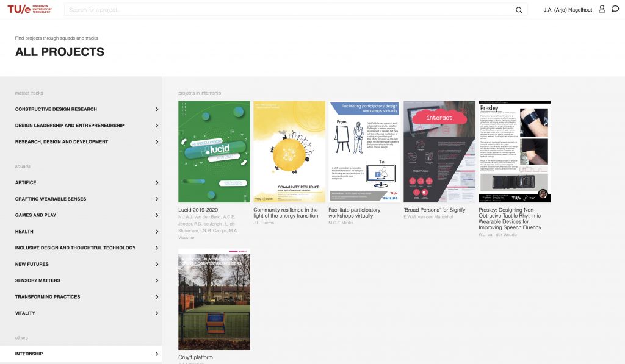The height and width of the screenshot is (364, 625).
Task: Click author name 'J.L. Harms'
Action: tap(264, 223)
